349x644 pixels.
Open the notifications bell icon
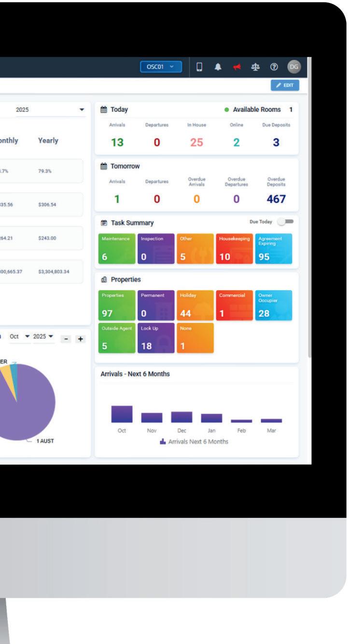click(x=217, y=66)
